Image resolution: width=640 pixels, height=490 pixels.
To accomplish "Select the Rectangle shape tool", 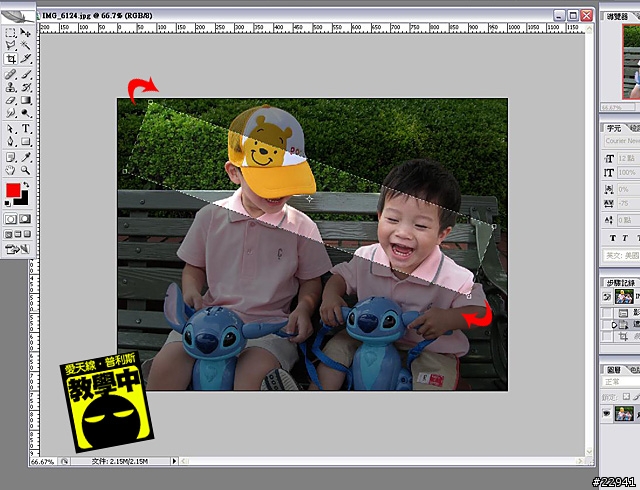I will tap(25, 142).
